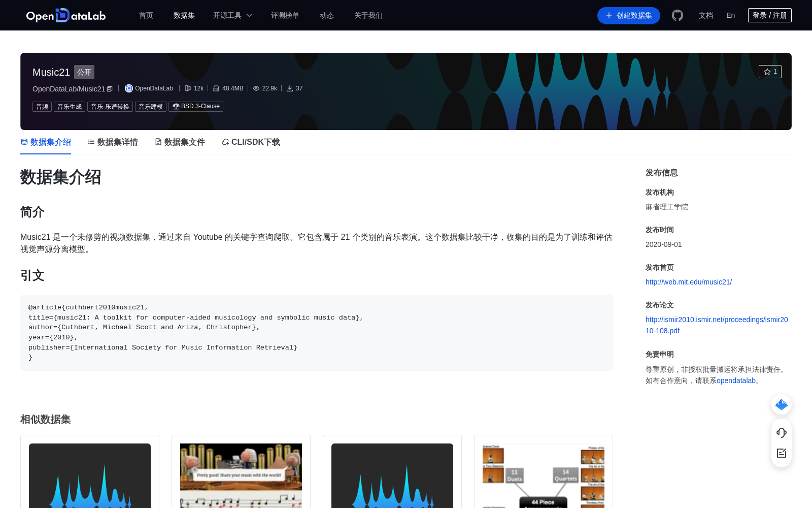Image resolution: width=812 pixels, height=508 pixels.
Task: Switch to 数据集详情 tab
Action: click(x=113, y=142)
